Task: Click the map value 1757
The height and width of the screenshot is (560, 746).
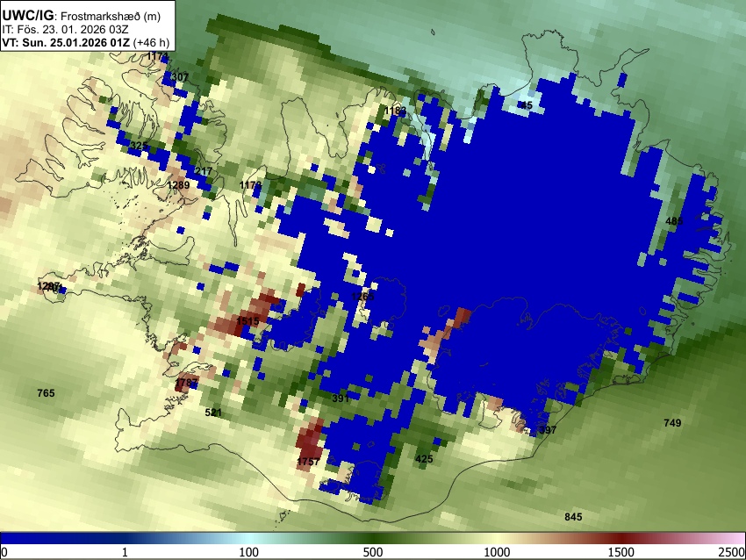Action: tap(308, 462)
